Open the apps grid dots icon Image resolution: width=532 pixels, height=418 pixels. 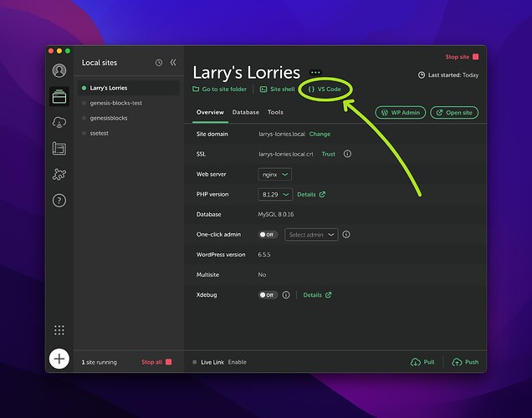tap(59, 330)
